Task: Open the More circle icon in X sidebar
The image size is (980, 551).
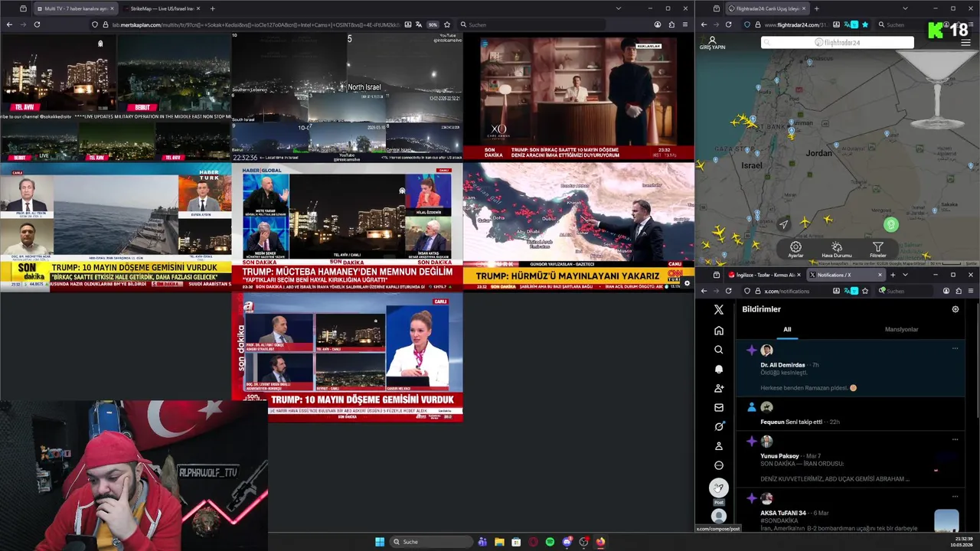Action: pyautogui.click(x=718, y=465)
